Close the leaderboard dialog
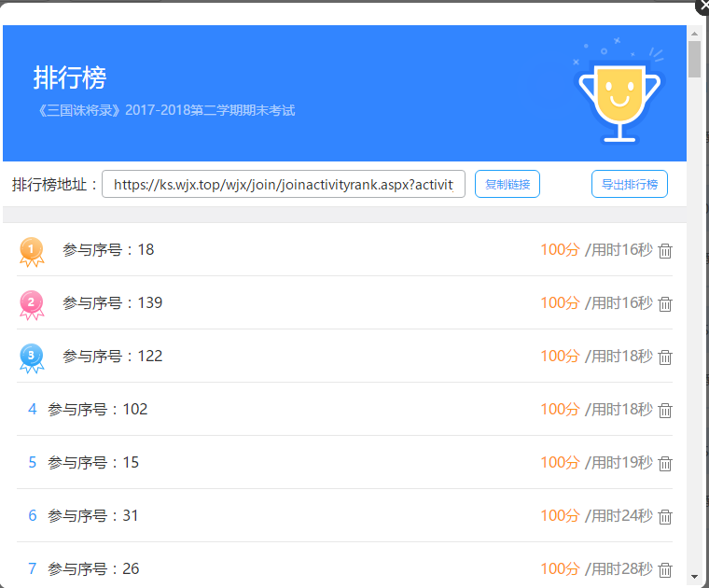This screenshot has height=588, width=709. (x=703, y=6)
